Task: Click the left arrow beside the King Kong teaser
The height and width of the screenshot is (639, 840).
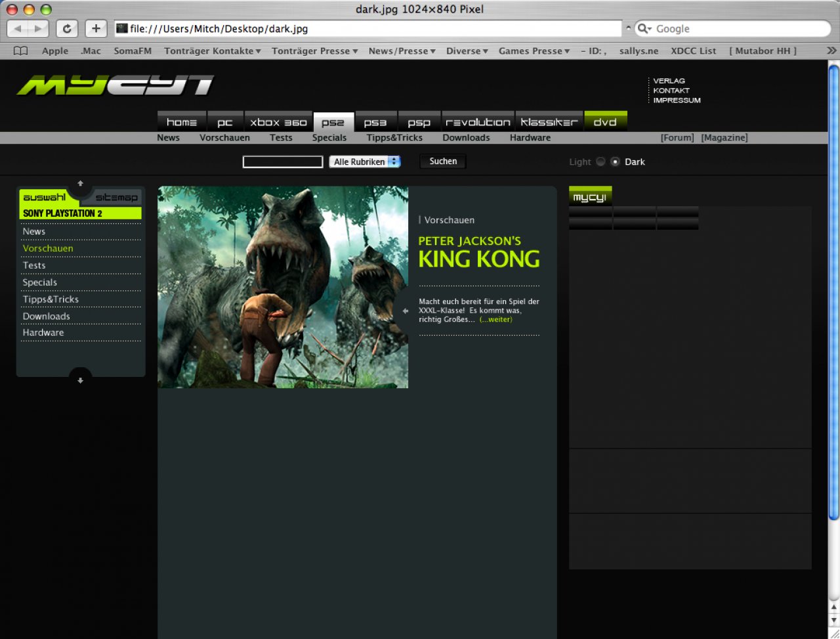Action: (405, 311)
